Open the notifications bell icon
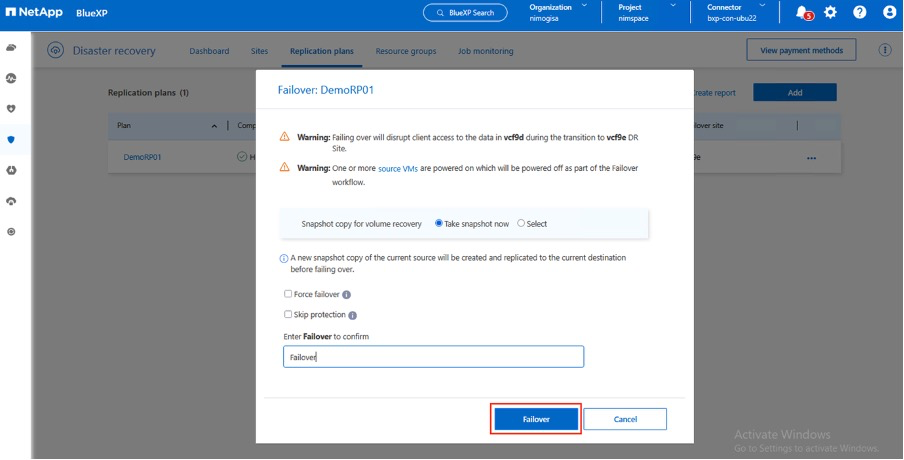 pos(802,13)
